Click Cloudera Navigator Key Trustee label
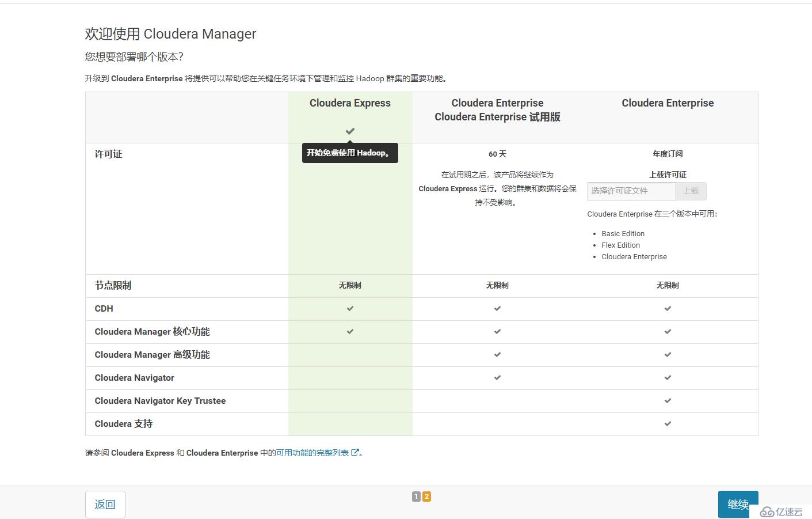 pos(160,401)
